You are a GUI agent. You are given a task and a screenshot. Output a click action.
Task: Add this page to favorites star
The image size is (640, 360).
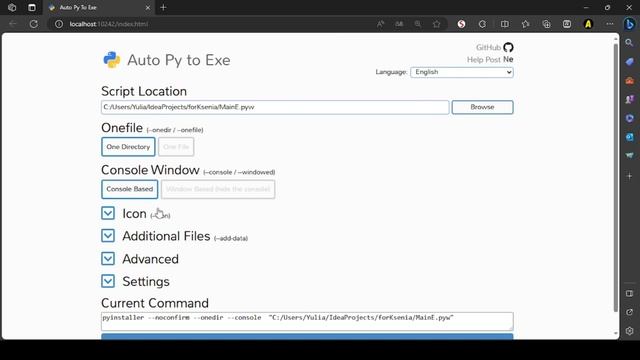click(436, 24)
